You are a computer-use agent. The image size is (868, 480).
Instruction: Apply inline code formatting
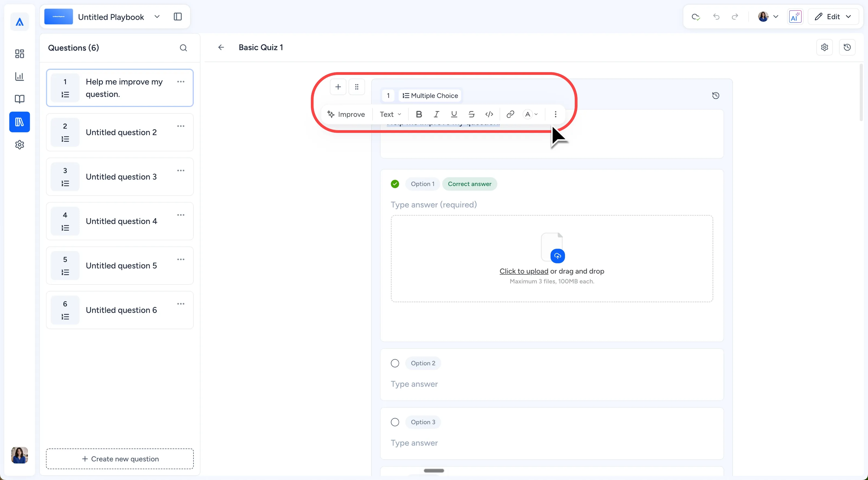[x=489, y=114]
